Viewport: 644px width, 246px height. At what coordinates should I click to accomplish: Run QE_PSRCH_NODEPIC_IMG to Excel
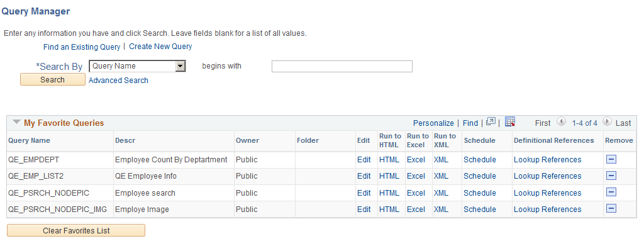416,210
